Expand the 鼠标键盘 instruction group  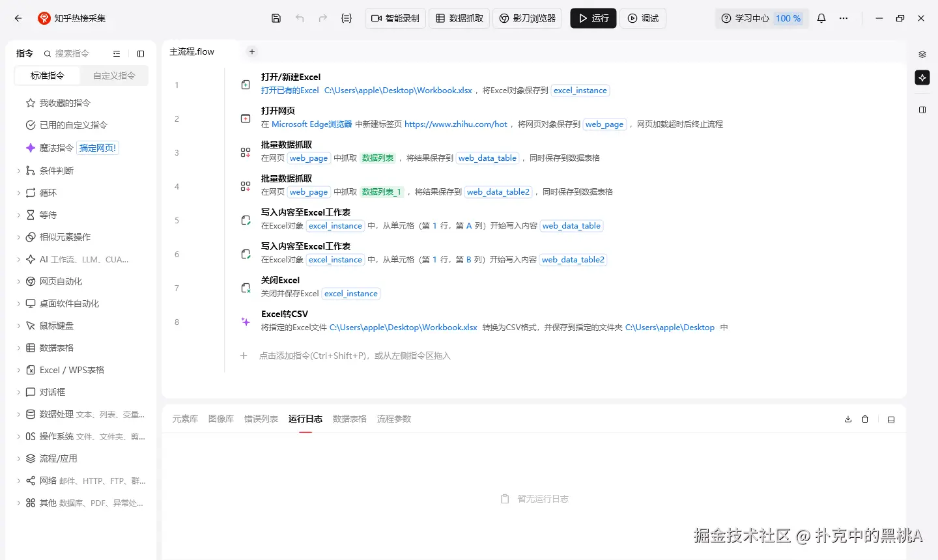(x=18, y=326)
